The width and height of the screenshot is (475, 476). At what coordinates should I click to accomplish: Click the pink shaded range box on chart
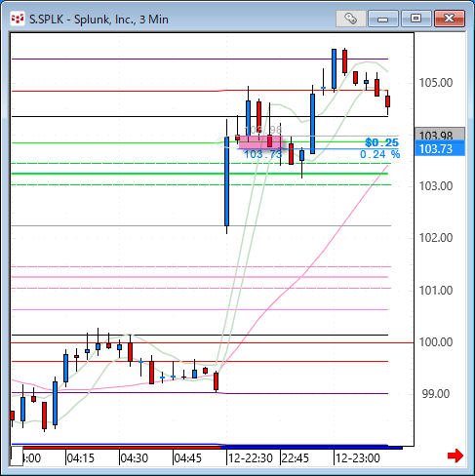(x=260, y=142)
